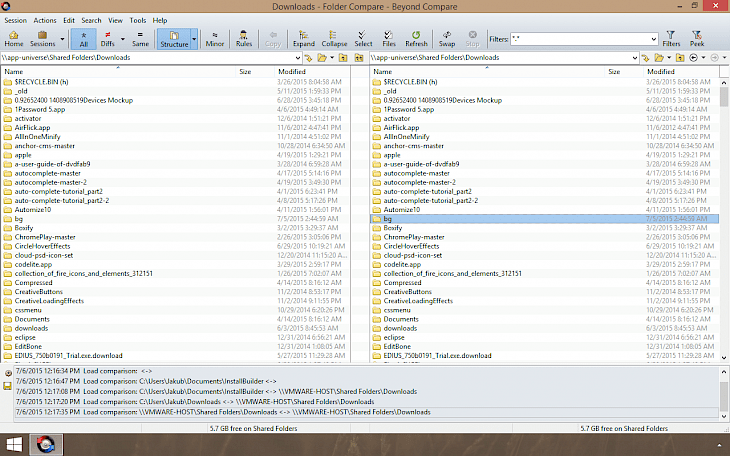Image resolution: width=730 pixels, height=456 pixels.
Task: Sort left pane by Name column
Action: pos(119,72)
